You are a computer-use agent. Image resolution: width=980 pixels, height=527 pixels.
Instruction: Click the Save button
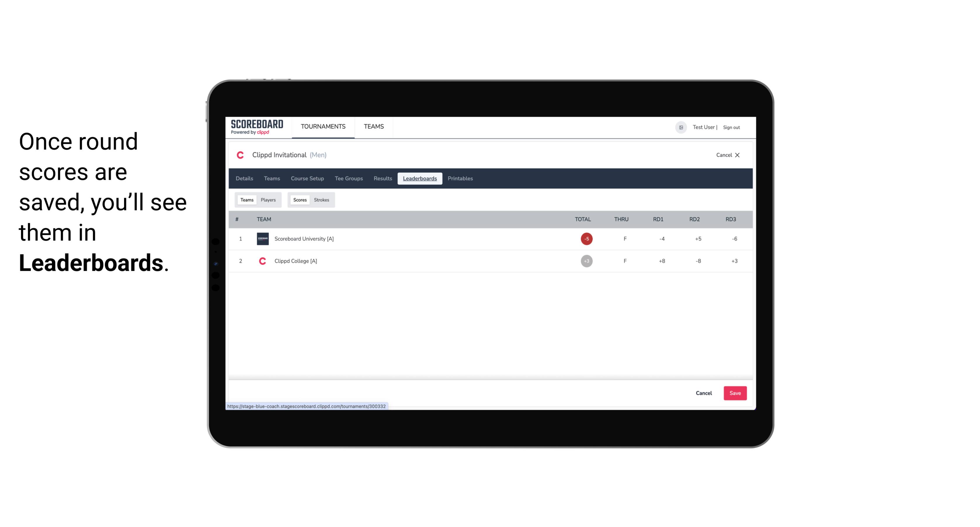pos(734,393)
